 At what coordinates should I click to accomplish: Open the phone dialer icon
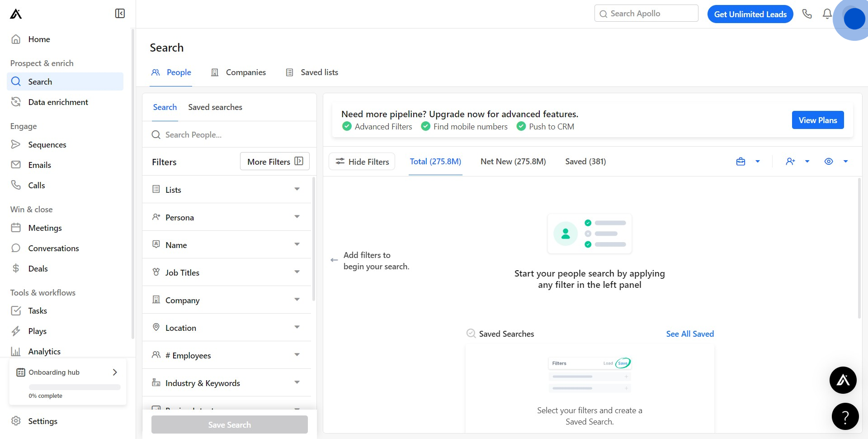tap(807, 14)
